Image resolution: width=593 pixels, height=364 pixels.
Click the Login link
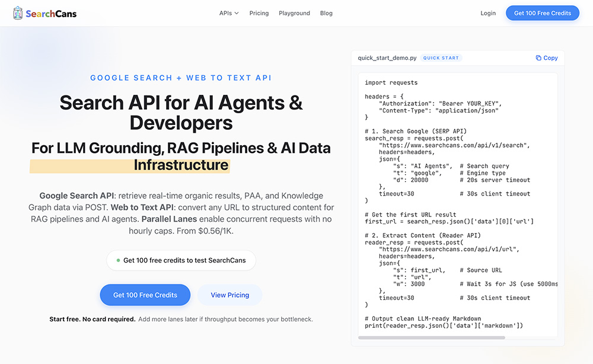[x=488, y=13]
